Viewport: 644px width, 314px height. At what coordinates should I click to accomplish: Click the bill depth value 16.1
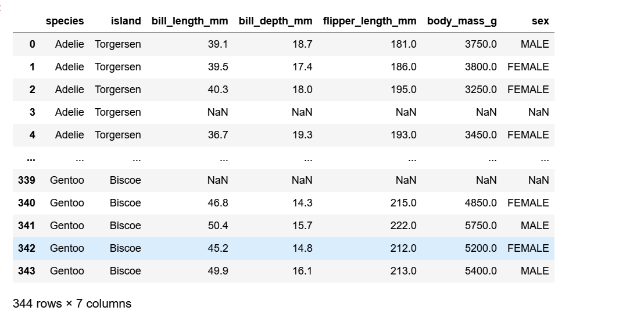pos(302,271)
